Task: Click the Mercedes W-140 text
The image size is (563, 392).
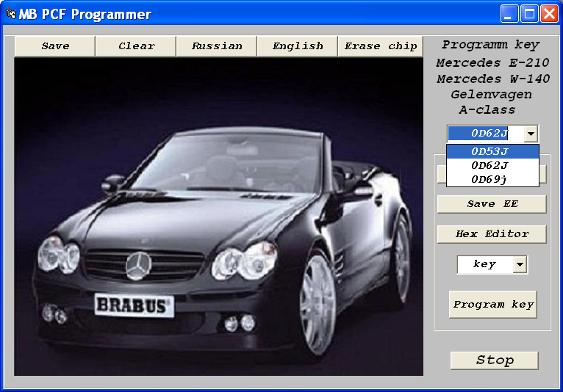Action: 493,79
